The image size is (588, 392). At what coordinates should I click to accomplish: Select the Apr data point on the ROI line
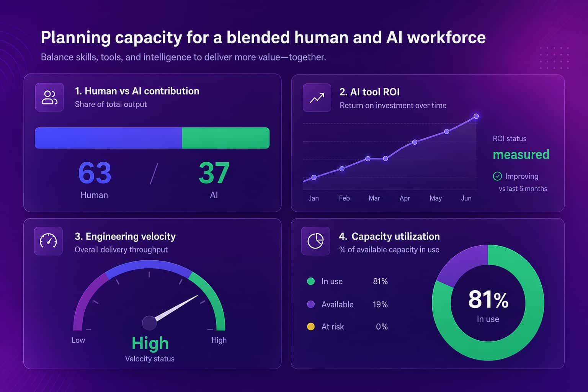(x=415, y=142)
